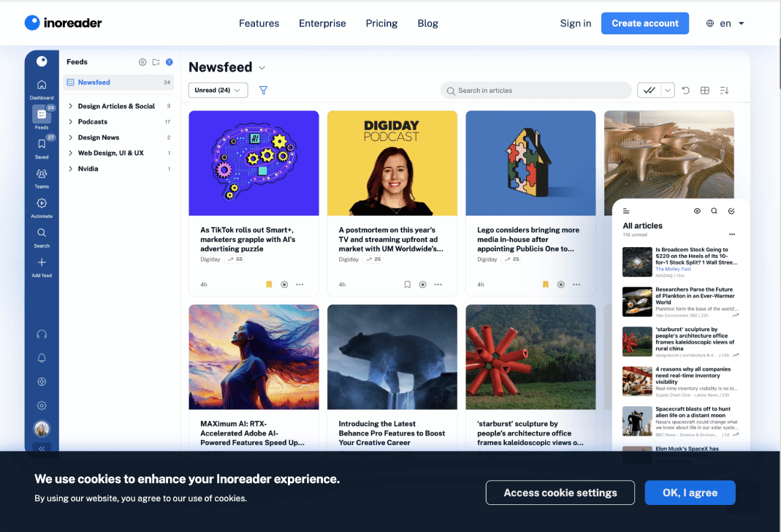Click the Inoreader logo
The width and height of the screenshot is (781, 532).
(64, 23)
